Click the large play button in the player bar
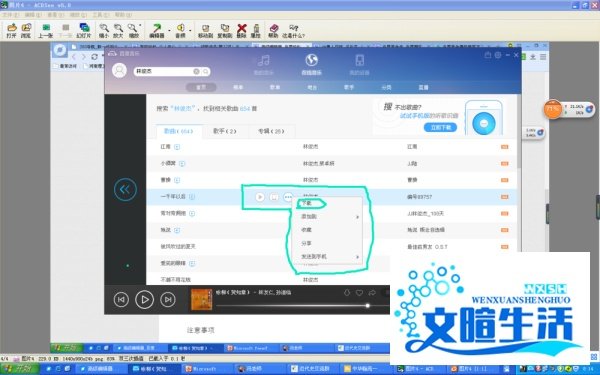The height and width of the screenshot is (375, 600). pyautogui.click(x=144, y=300)
